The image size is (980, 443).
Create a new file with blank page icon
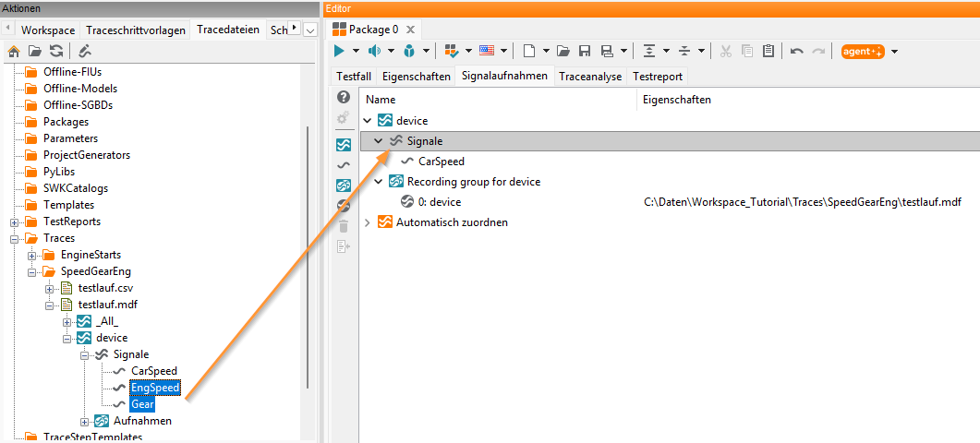[x=529, y=52]
